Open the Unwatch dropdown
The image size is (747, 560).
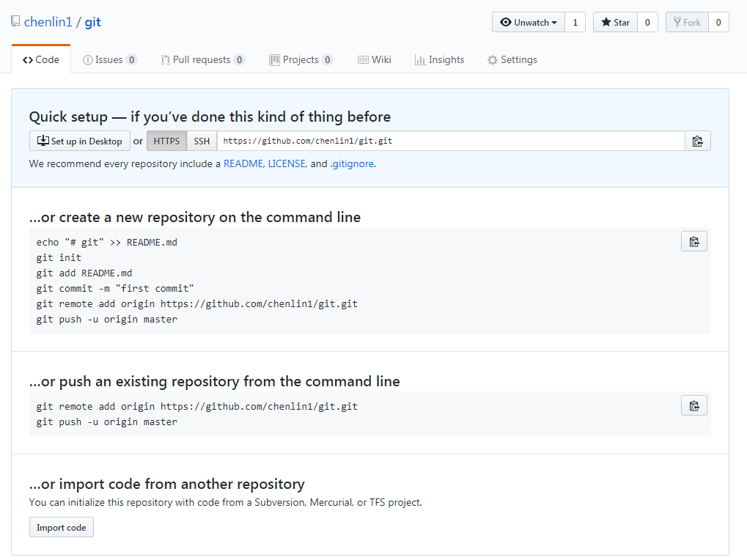pos(529,23)
